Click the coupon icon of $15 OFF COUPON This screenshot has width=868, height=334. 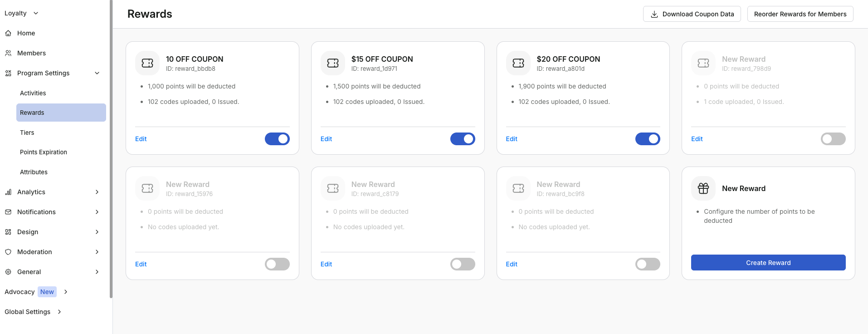[333, 63]
